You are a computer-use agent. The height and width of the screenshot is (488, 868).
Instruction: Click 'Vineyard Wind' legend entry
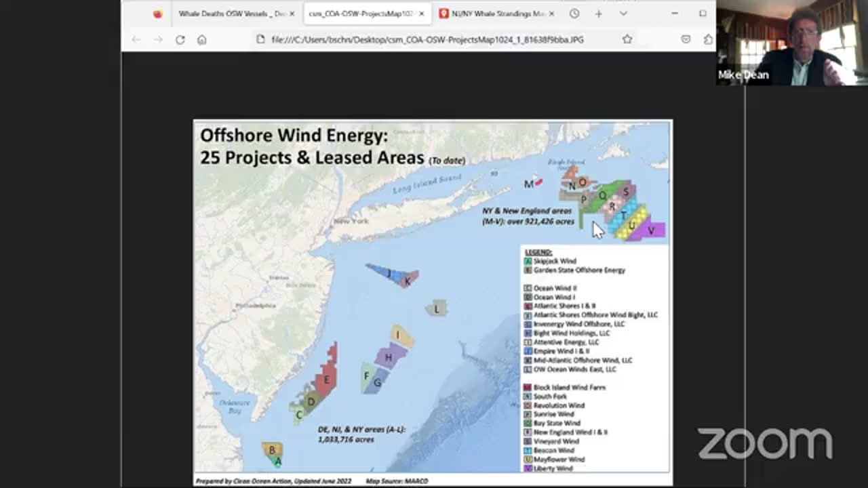coord(556,441)
